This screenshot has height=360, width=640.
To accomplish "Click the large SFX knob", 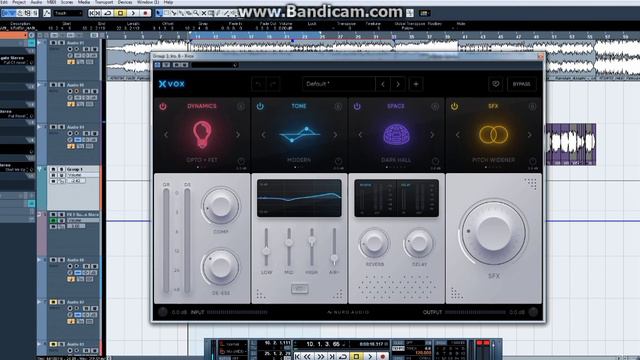I will [x=493, y=233].
